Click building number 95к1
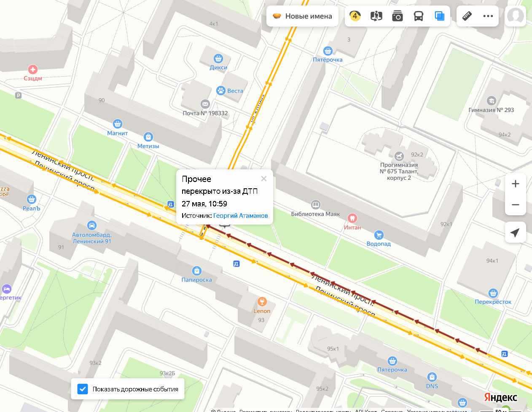 click(x=333, y=349)
